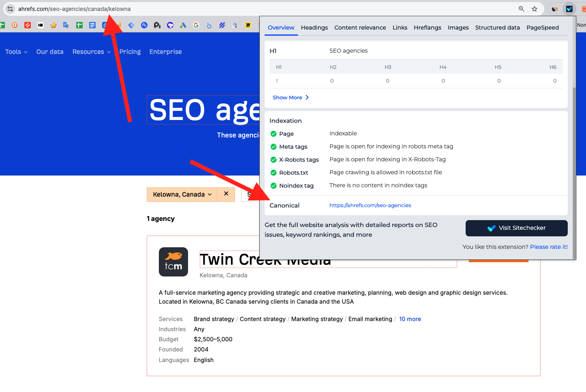
Task: Open the purple round bookmark icon
Action: pos(170,25)
